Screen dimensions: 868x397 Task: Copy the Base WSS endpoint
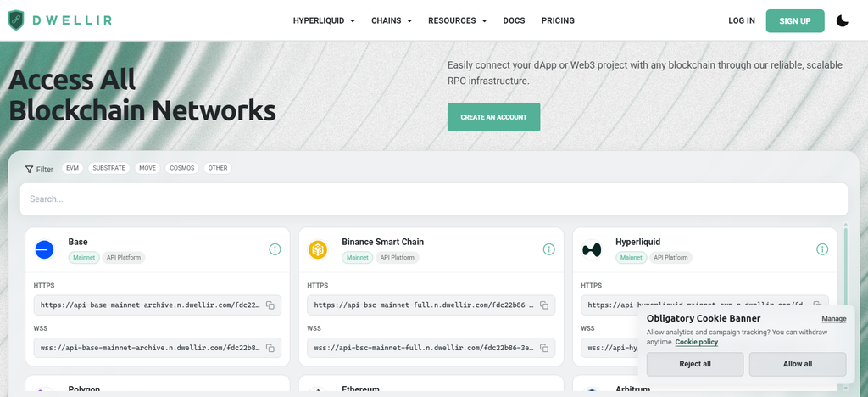tap(270, 349)
